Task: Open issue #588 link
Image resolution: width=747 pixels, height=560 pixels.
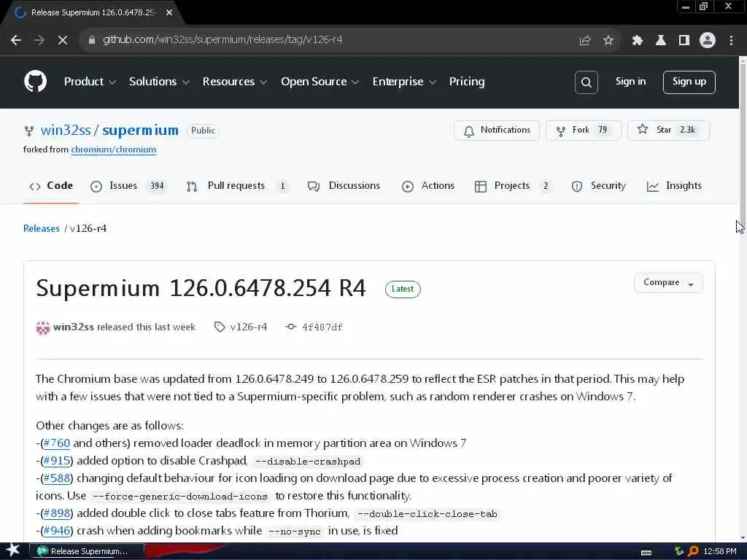Action: click(57, 478)
